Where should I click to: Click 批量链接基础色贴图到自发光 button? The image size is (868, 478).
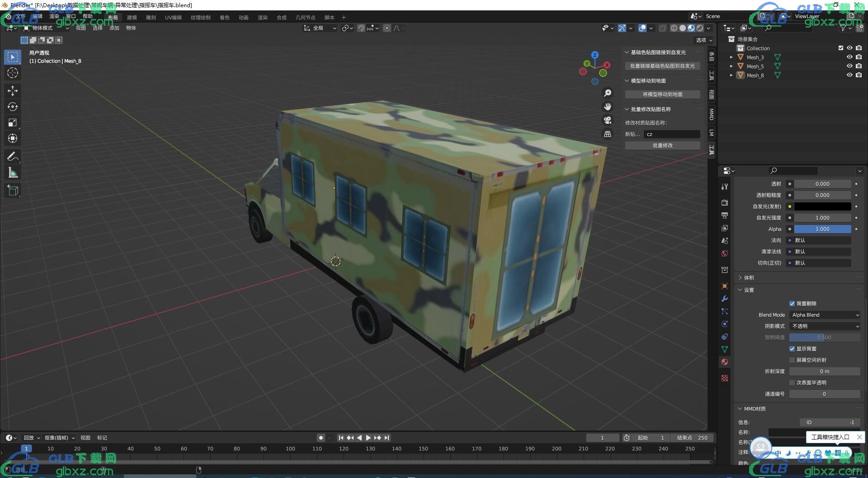pyautogui.click(x=663, y=66)
